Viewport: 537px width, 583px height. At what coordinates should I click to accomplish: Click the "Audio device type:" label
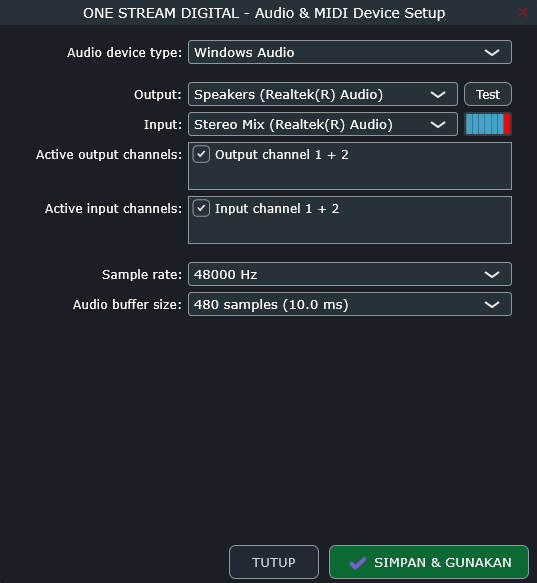(125, 52)
